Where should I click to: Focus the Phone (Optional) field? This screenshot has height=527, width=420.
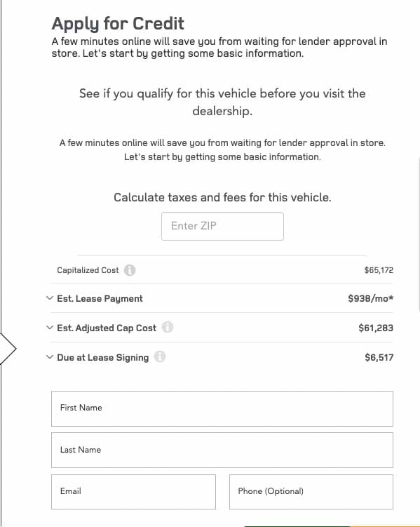coord(311,492)
